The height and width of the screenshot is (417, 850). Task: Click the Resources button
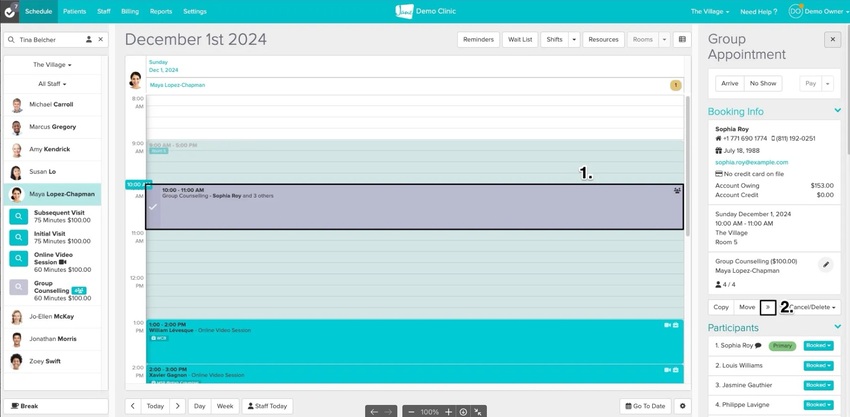(x=603, y=40)
